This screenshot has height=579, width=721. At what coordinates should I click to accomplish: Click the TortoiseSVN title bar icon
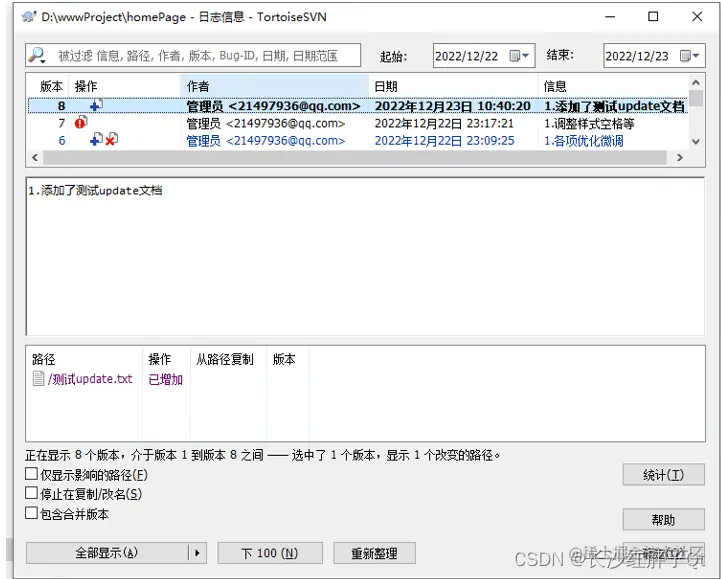tap(29, 17)
